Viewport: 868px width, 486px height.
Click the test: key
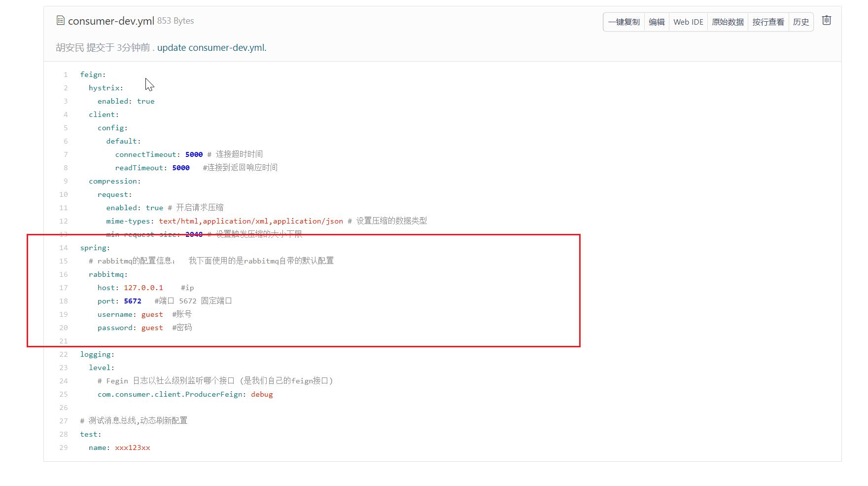pyautogui.click(x=91, y=434)
